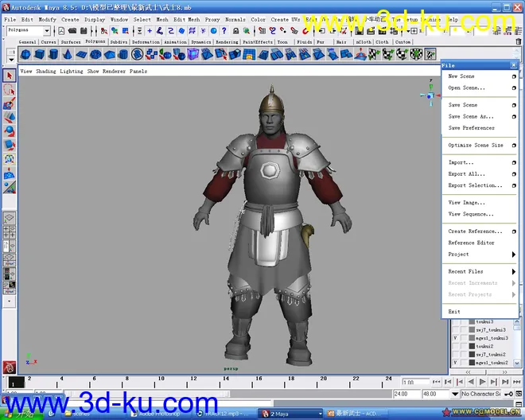Select the polygon sphere shelf icon
The height and width of the screenshot is (420, 525).
[x=25, y=55]
